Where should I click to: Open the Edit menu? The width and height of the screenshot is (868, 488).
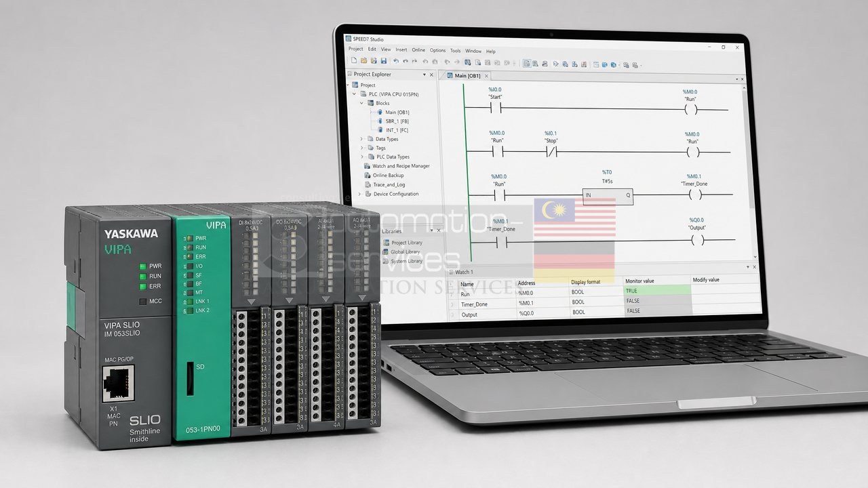point(372,49)
